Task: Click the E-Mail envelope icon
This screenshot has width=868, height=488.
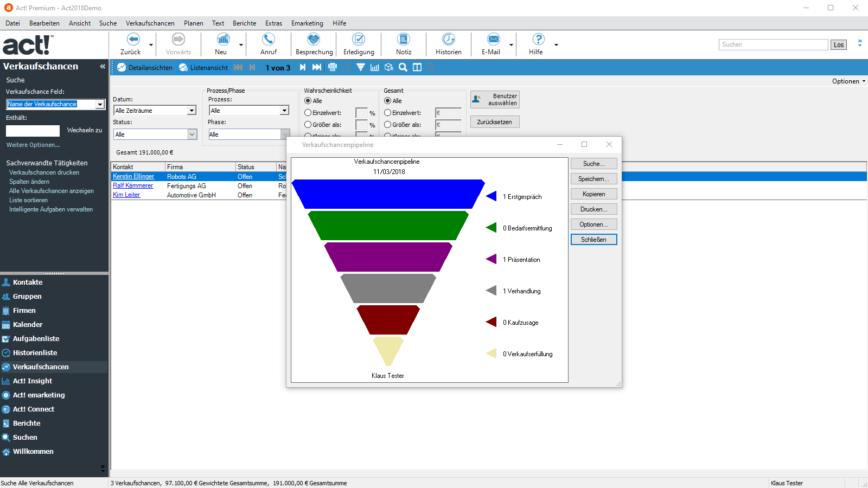Action: click(x=493, y=40)
